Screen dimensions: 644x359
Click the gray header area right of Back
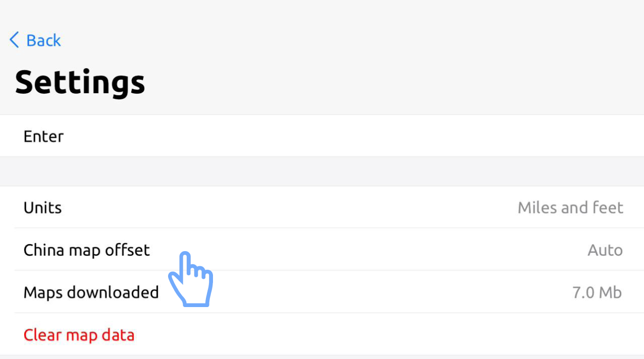pos(353,40)
